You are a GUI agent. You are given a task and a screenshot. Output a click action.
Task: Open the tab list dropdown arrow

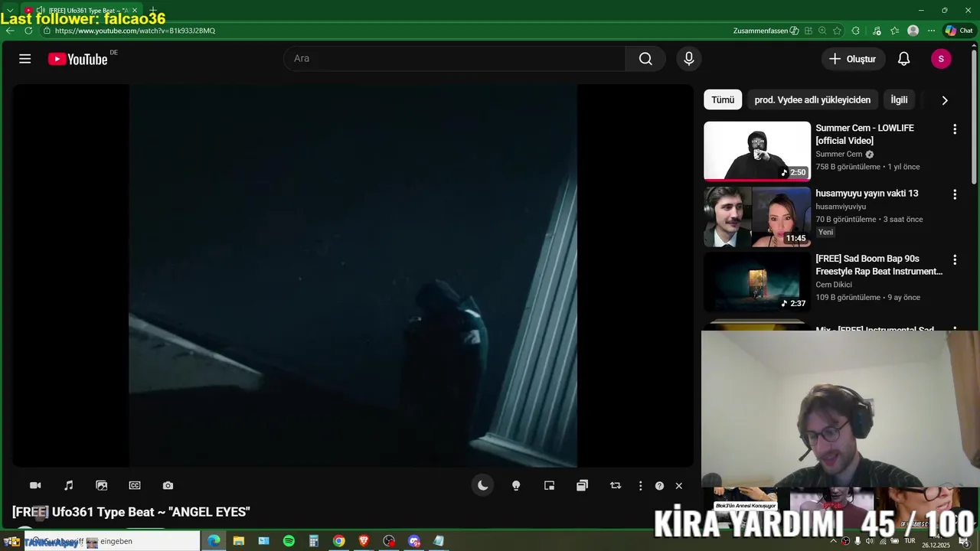[10, 10]
